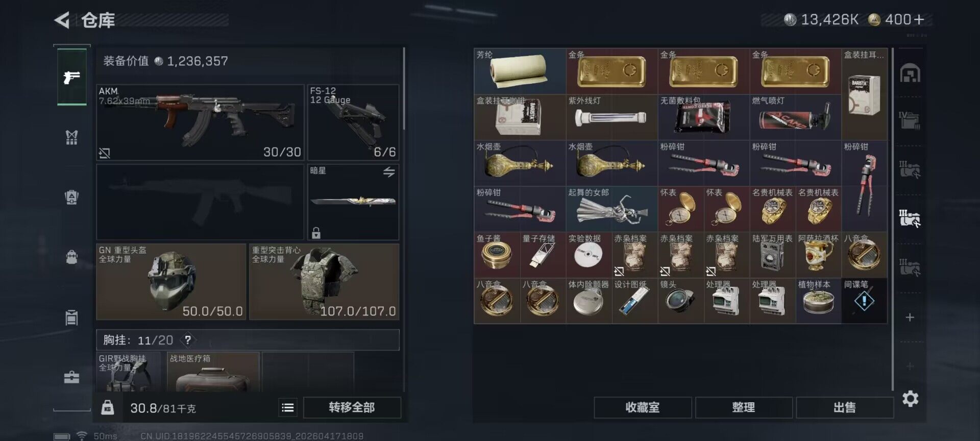The image size is (980, 441).
Task: Toggle the weight lock icon near 30.8/81
Action: [108, 407]
